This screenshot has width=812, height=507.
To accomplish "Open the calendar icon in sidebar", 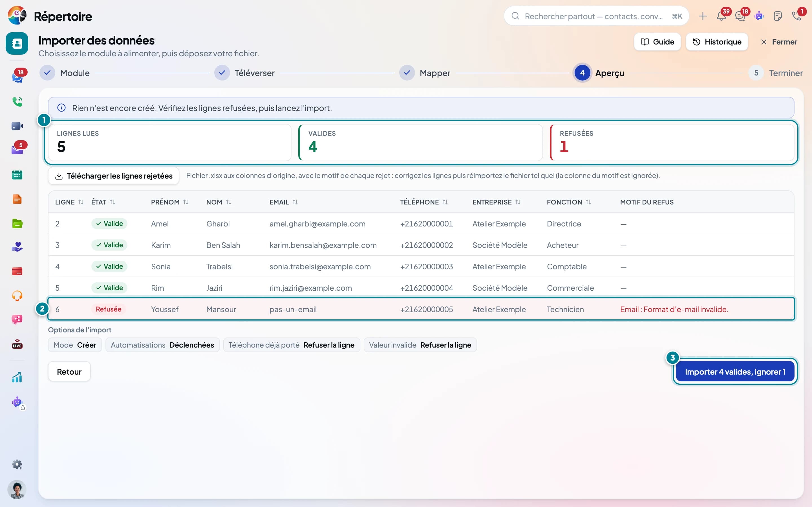I will point(17,175).
